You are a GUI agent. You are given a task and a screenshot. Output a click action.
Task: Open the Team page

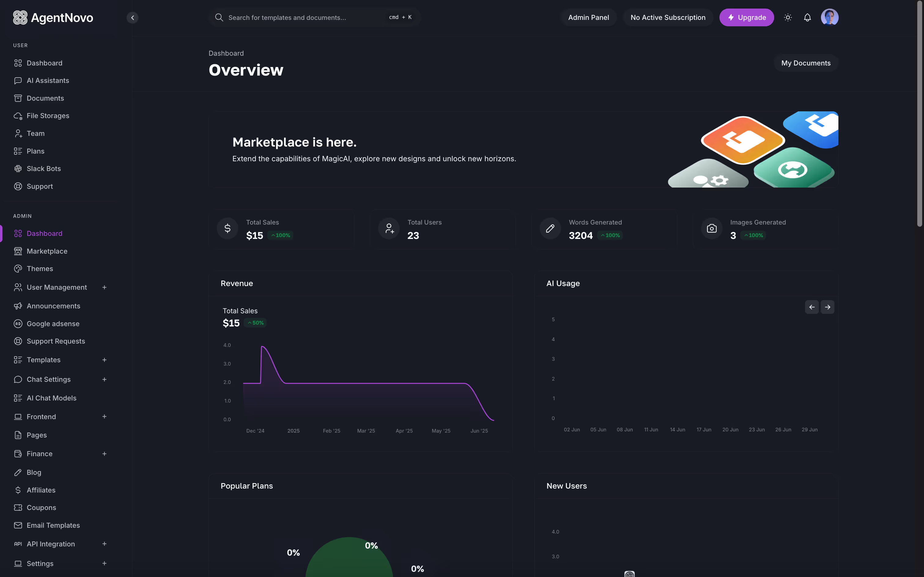pos(35,133)
